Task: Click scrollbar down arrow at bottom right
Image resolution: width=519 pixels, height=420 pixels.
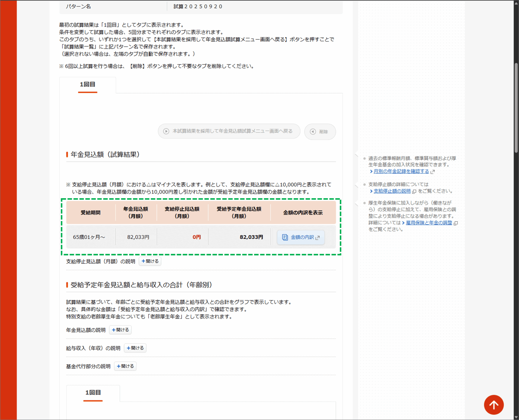Action: (516, 417)
